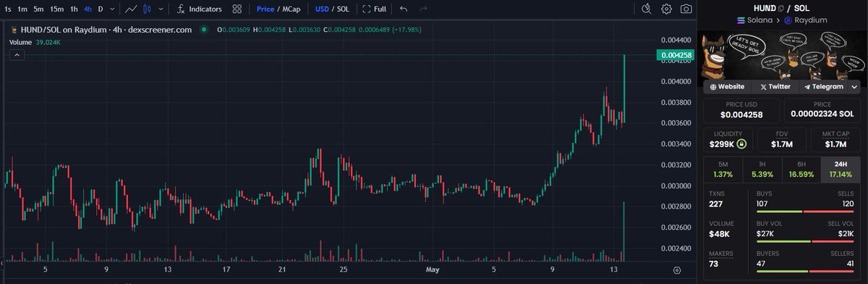Image resolution: width=868 pixels, height=284 pixels.
Task: Click the Volume 39.024K indicator label
Action: [x=35, y=43]
